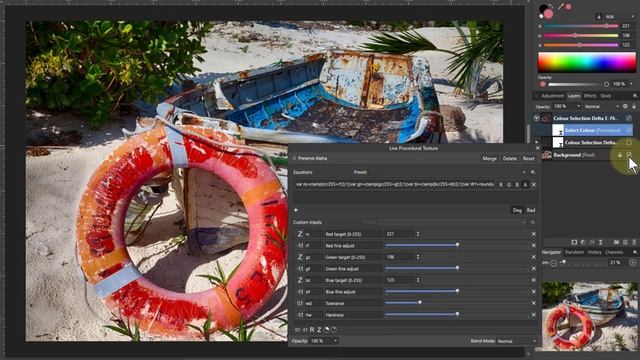This screenshot has width=640, height=360.
Task: Switch to the Effects tab
Action: click(x=590, y=96)
